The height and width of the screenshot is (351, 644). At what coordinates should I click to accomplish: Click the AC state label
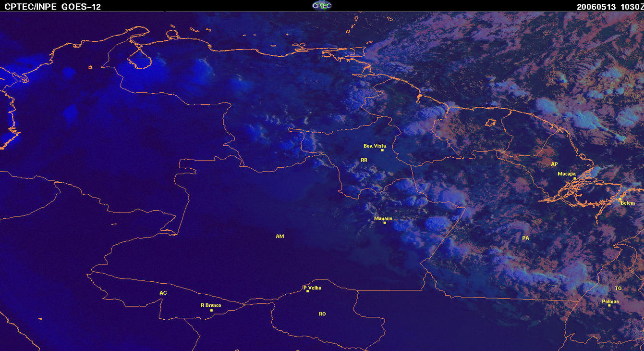[163, 293]
